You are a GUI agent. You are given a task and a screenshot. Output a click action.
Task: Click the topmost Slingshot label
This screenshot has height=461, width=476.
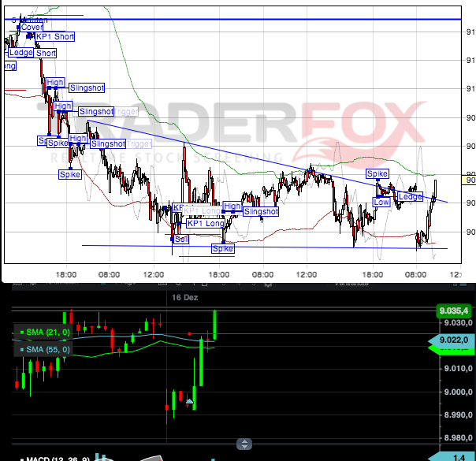87,88
